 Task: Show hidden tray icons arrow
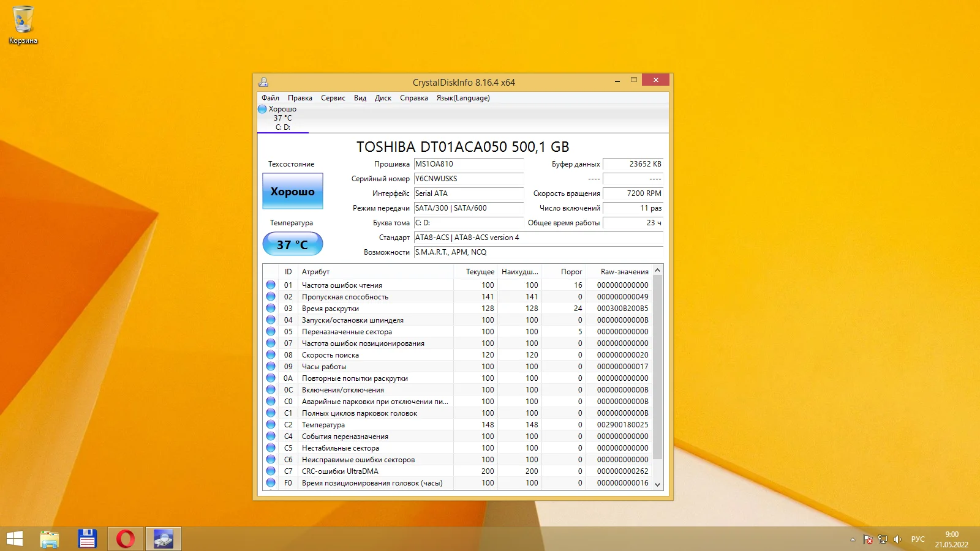[x=853, y=539]
